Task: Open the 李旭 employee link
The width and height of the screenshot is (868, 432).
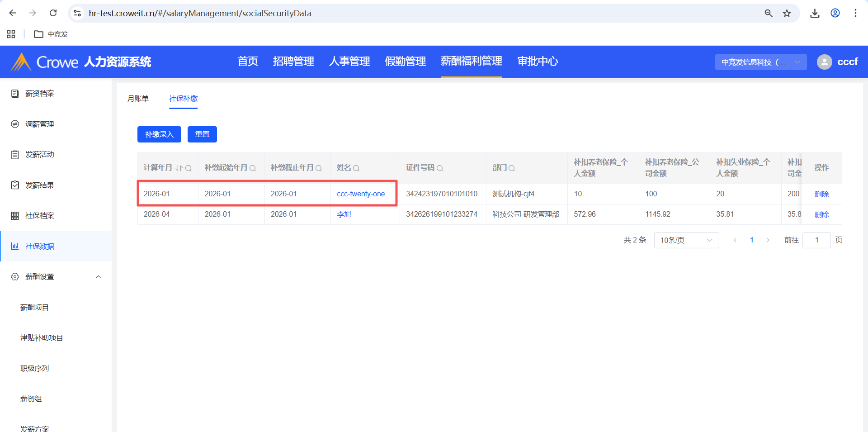Action: pos(344,214)
